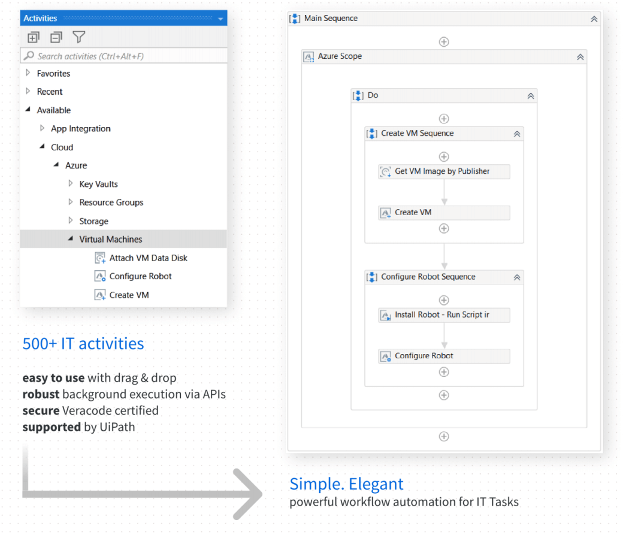
Task: Collapse the Cloud tree node
Action: point(42,146)
